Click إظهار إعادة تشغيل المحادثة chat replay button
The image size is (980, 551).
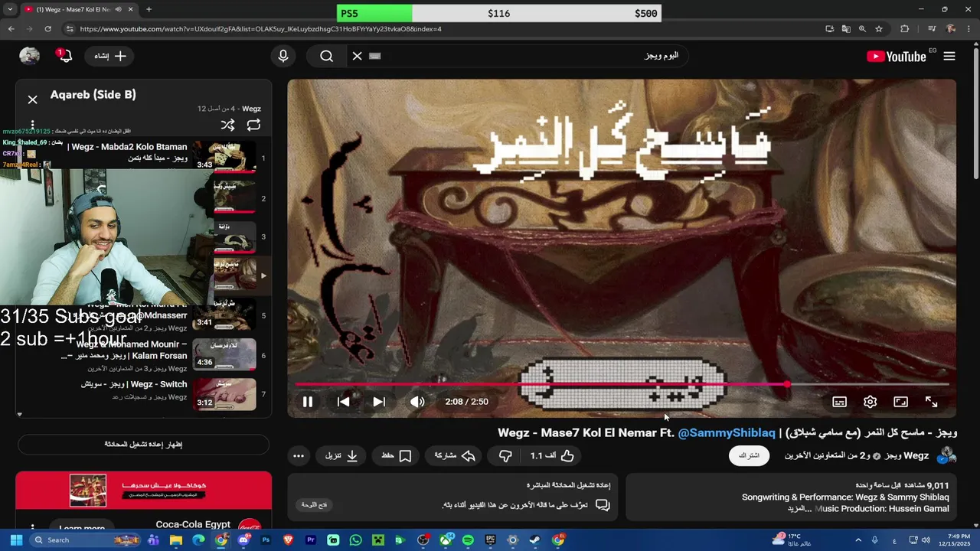click(143, 445)
